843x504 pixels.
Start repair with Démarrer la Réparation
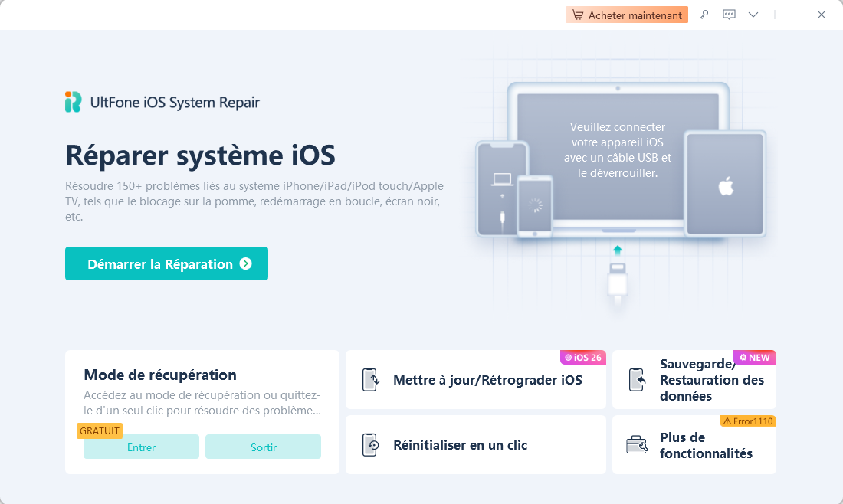(166, 263)
